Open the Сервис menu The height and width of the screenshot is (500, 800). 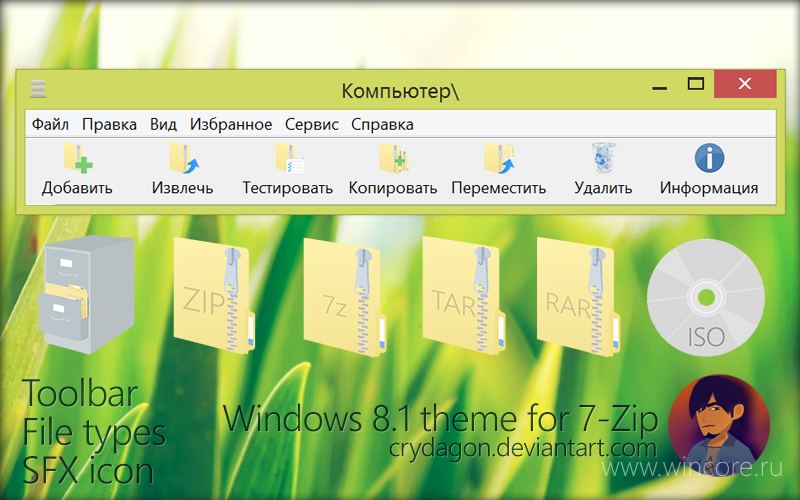point(311,124)
